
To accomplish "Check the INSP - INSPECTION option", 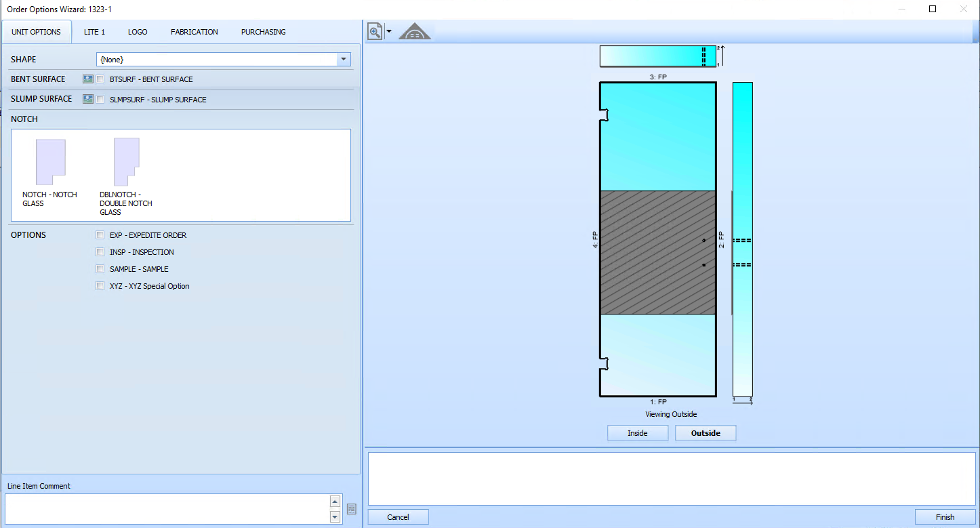I will 100,251.
